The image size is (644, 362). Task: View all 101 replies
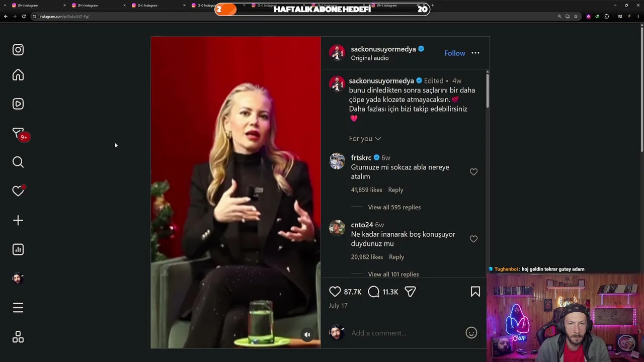click(x=393, y=274)
